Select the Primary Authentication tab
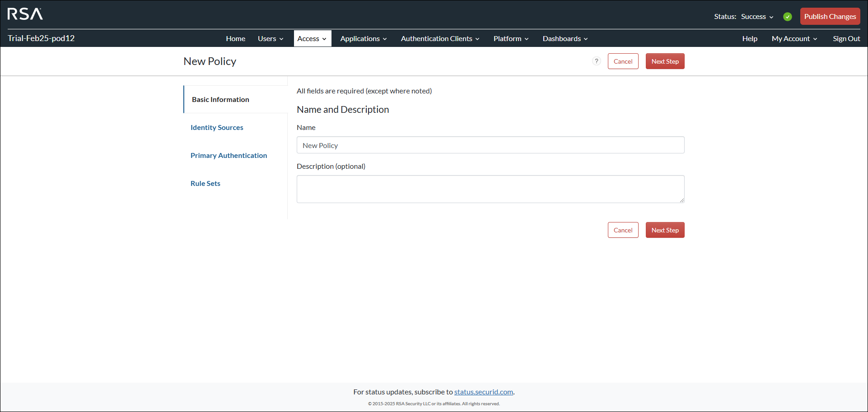 tap(229, 156)
